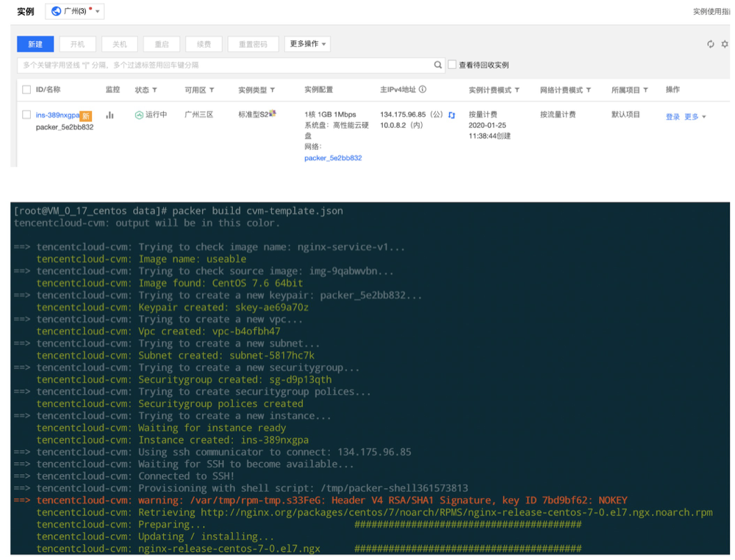
Task: Click the ID/名称 column header
Action: (x=48, y=90)
